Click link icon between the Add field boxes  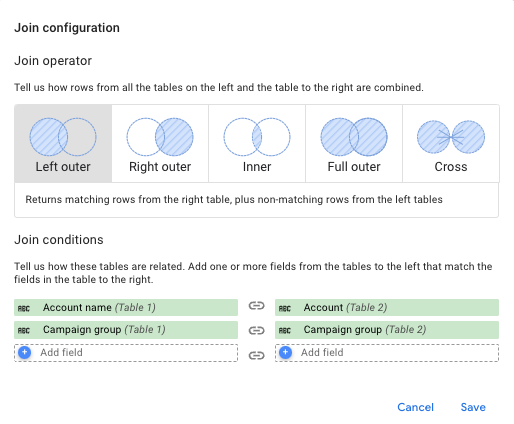tap(256, 356)
